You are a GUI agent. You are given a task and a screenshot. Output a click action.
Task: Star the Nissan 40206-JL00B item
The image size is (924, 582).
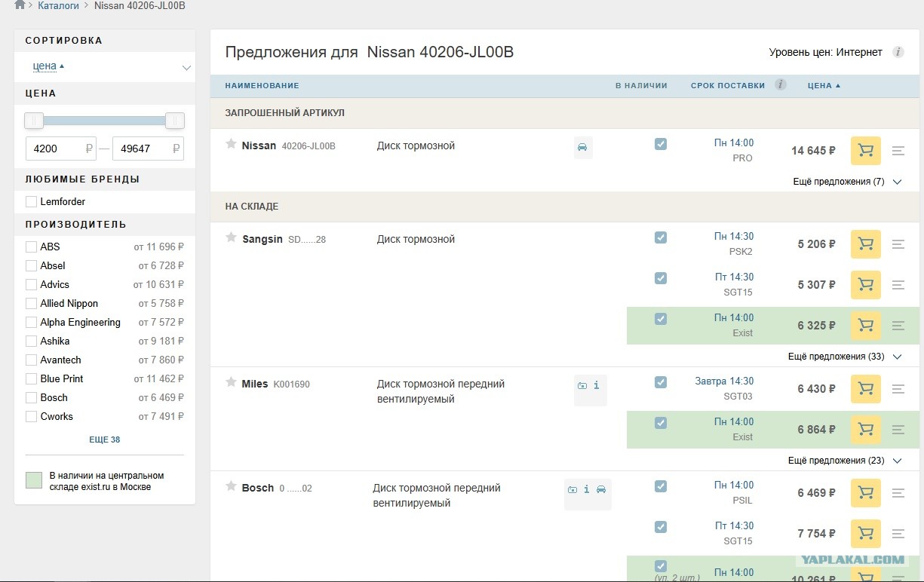[231, 144]
